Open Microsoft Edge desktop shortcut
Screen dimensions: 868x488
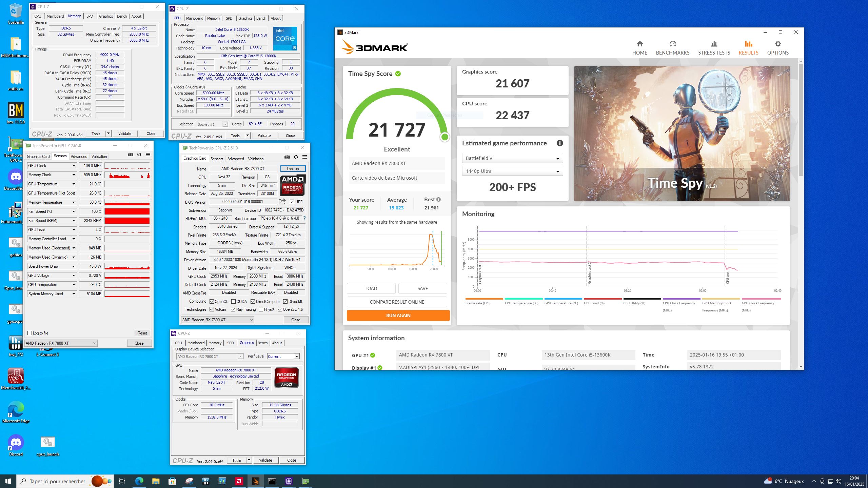coord(16,412)
